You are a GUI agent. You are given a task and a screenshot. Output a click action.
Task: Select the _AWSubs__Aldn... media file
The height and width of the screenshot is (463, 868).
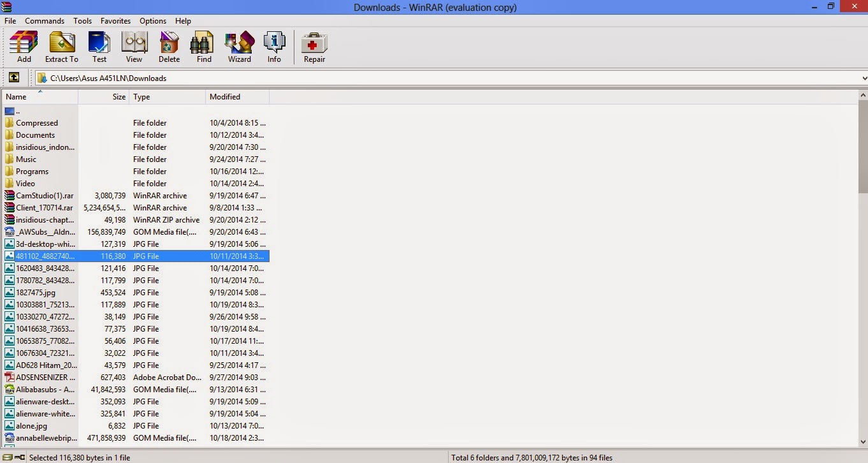click(136, 232)
